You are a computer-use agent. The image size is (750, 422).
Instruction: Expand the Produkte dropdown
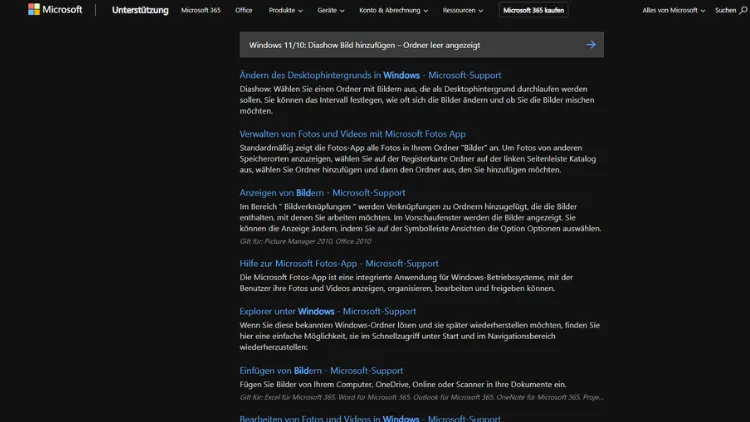tap(285, 10)
